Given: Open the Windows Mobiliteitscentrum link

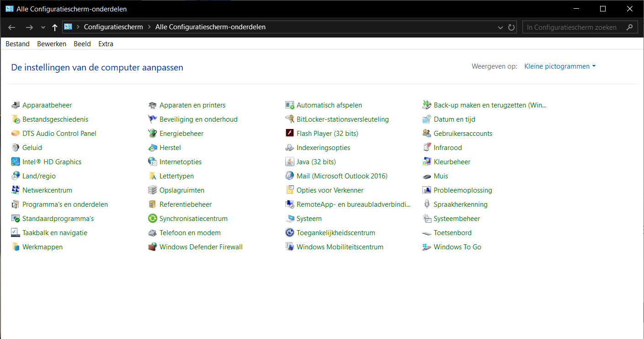Looking at the screenshot, I should (x=340, y=247).
